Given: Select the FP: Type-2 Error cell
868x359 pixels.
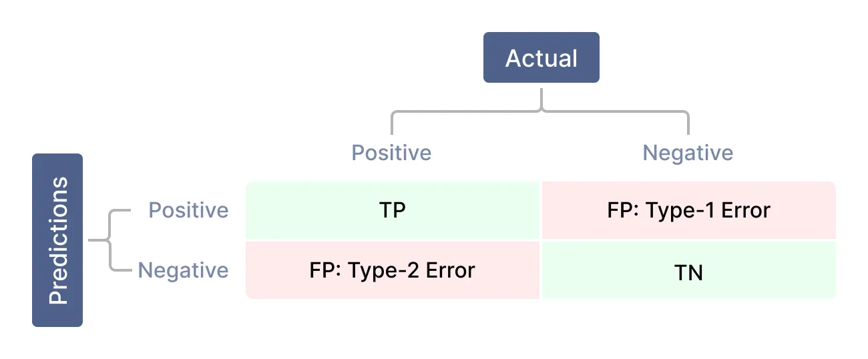Looking at the screenshot, I should (393, 270).
